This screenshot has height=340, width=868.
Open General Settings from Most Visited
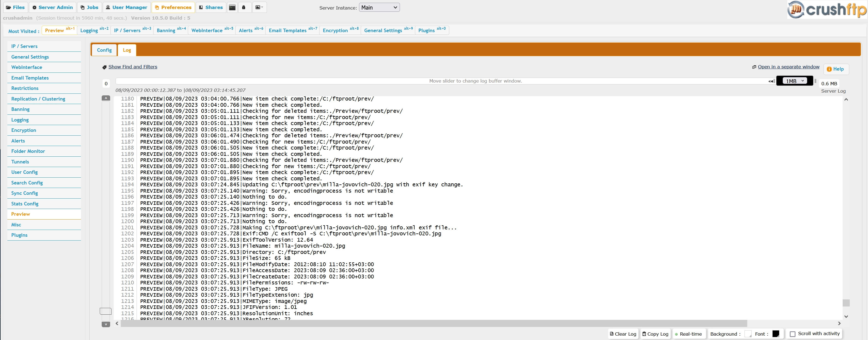tap(388, 30)
